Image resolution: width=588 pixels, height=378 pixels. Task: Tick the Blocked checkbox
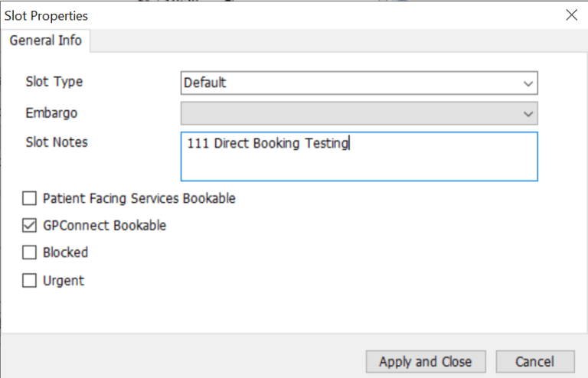(30, 253)
